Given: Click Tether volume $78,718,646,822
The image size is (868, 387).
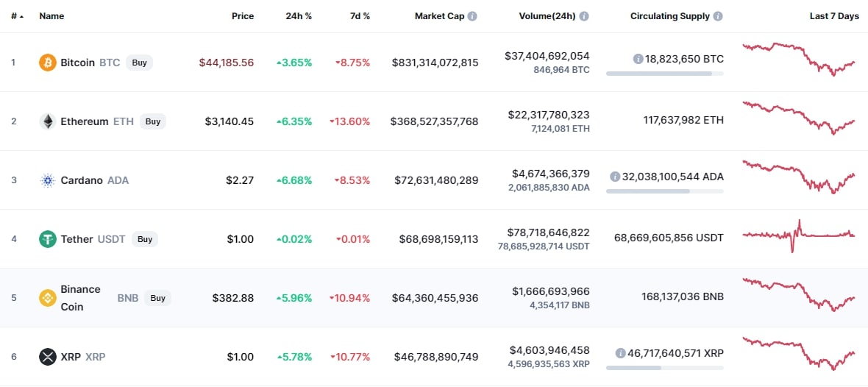Looking at the screenshot, I should (x=548, y=232).
